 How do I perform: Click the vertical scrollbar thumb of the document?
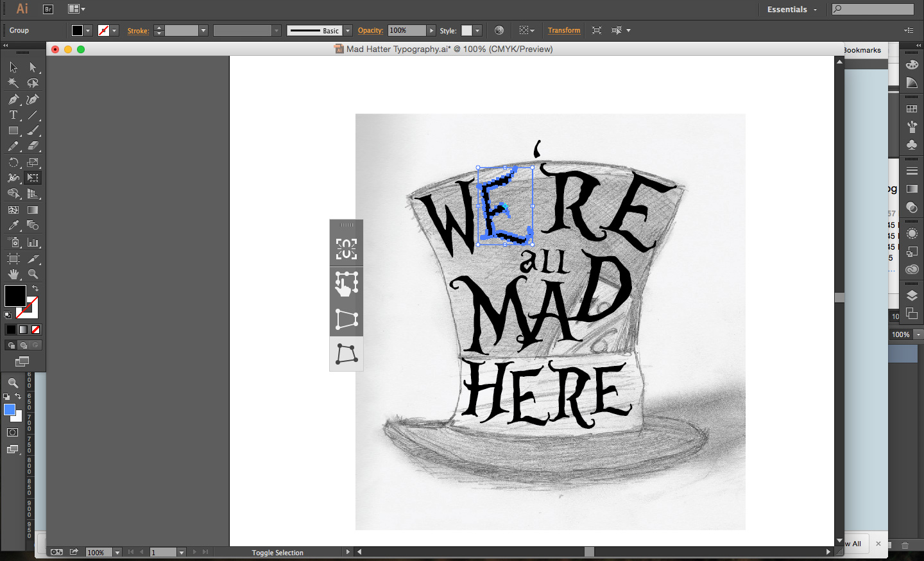coord(839,298)
